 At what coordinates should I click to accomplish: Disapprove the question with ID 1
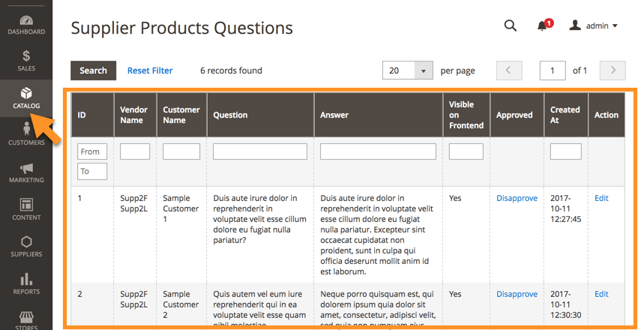(517, 198)
